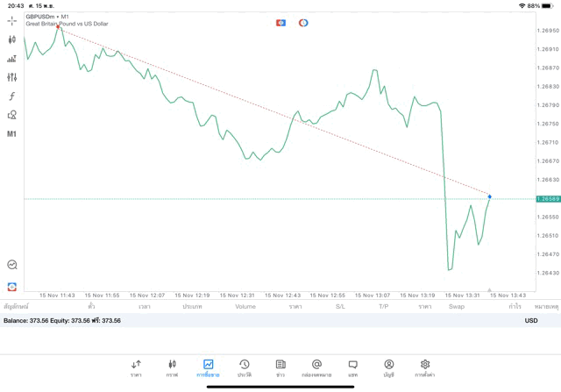
Task: Switch to the กราฟ chart tab
Action: [172, 368]
